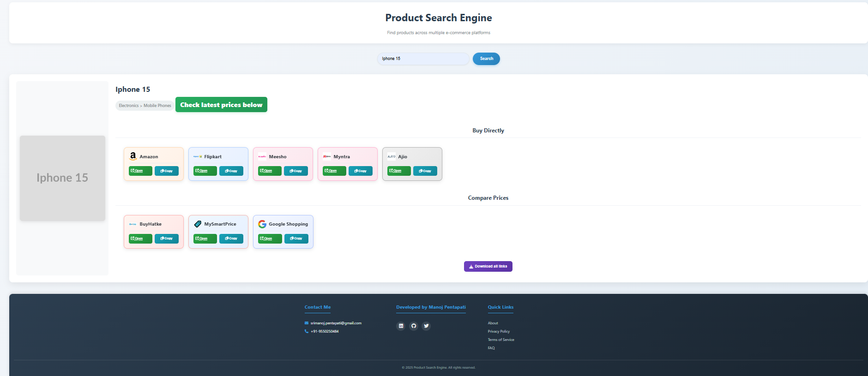Click the Google Shopping logo icon
This screenshot has height=376, width=868.
(262, 224)
